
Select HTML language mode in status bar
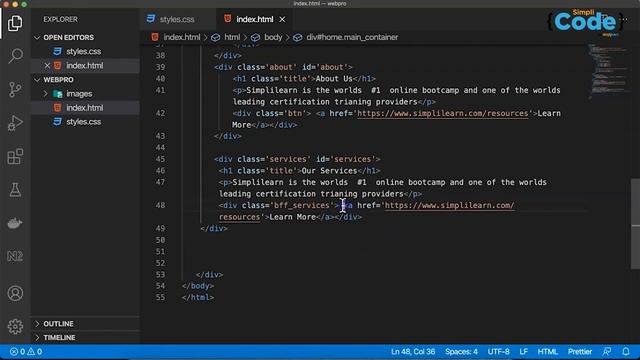coord(547,351)
